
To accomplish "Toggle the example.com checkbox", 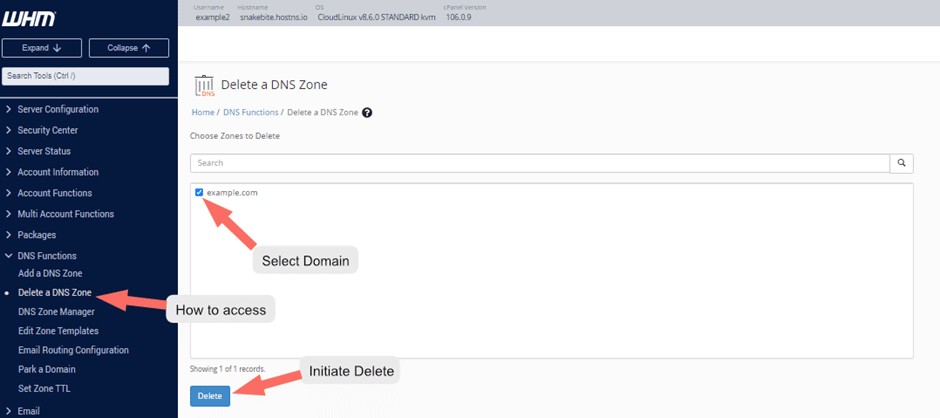I will coord(199,193).
